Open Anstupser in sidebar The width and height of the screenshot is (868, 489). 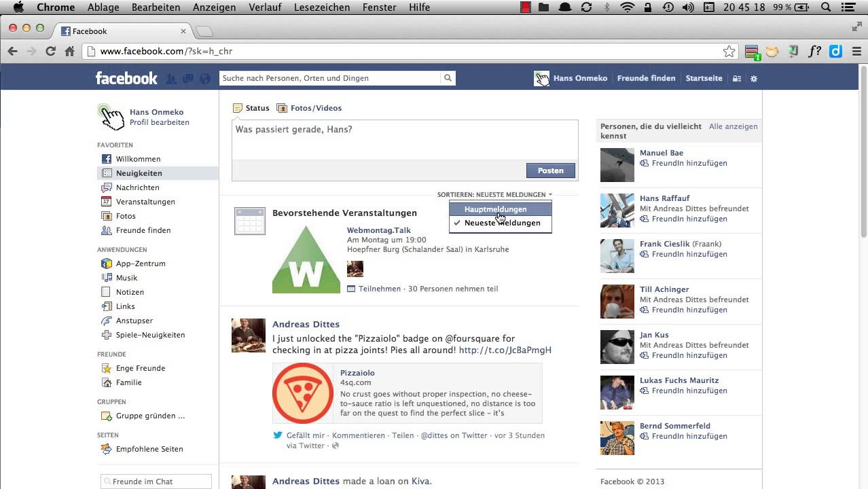tap(134, 321)
